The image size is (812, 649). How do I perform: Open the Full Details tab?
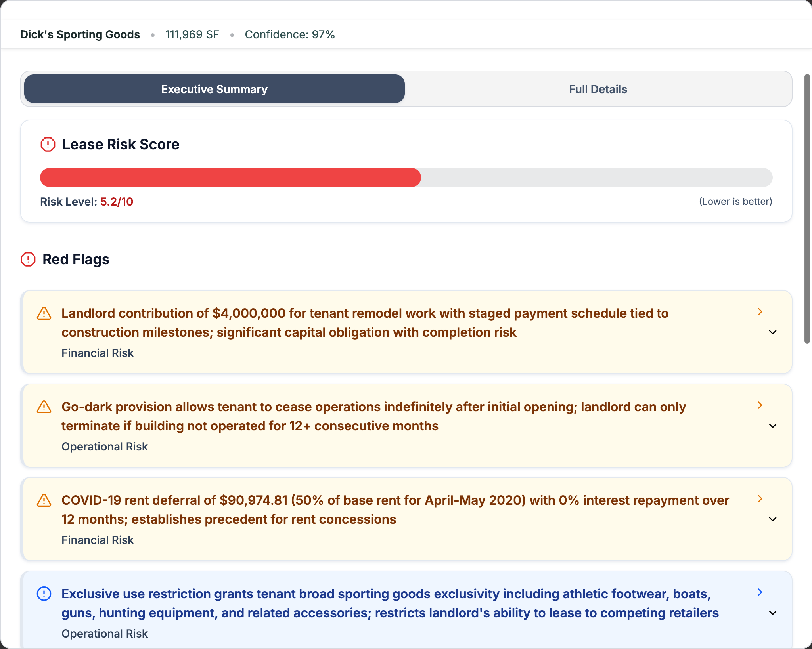(598, 89)
